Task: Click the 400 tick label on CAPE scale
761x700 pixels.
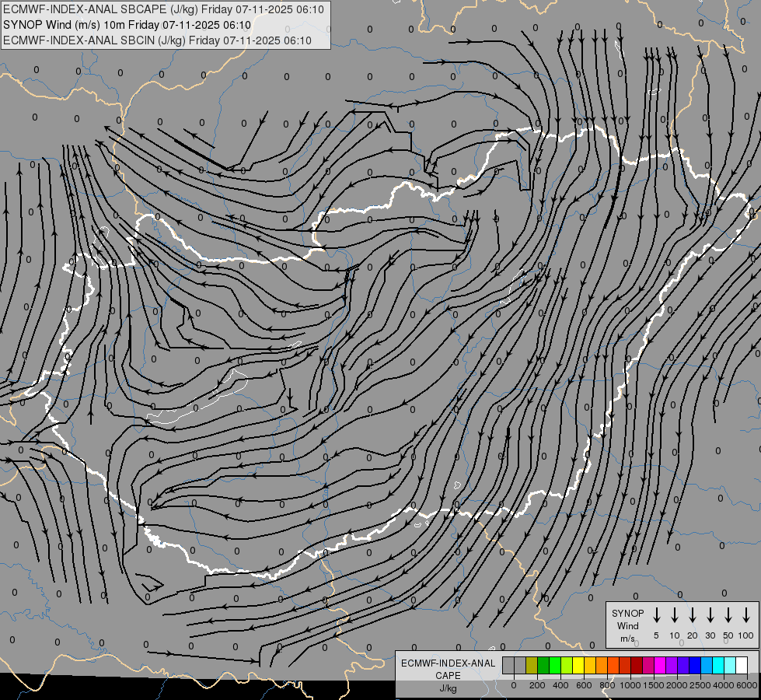Action: coord(560,685)
